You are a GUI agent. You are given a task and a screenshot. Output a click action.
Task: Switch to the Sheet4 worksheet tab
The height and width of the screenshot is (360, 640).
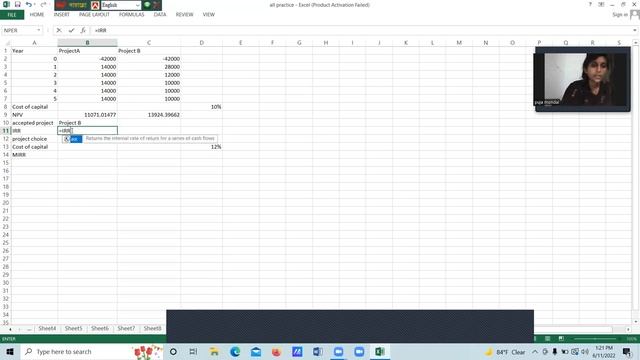coord(47,328)
